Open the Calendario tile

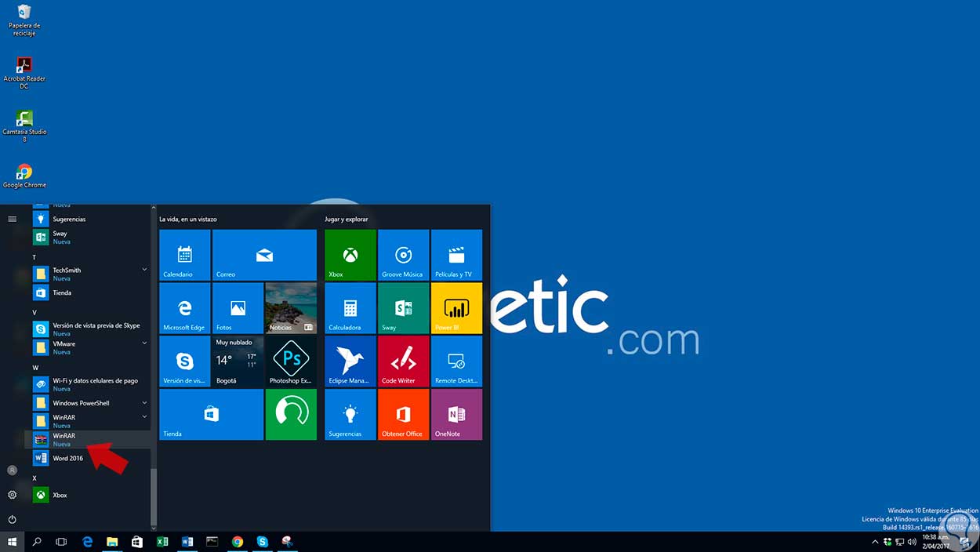[x=184, y=255]
